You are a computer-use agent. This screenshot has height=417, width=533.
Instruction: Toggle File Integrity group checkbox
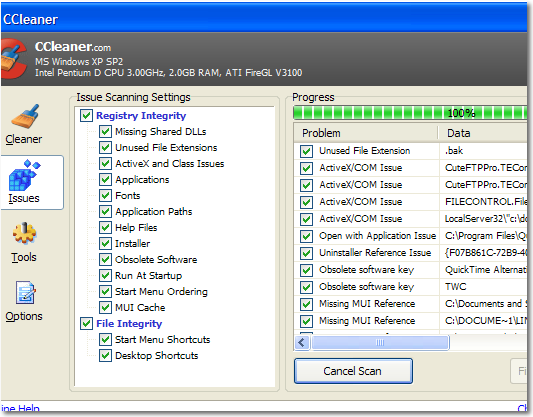86,323
